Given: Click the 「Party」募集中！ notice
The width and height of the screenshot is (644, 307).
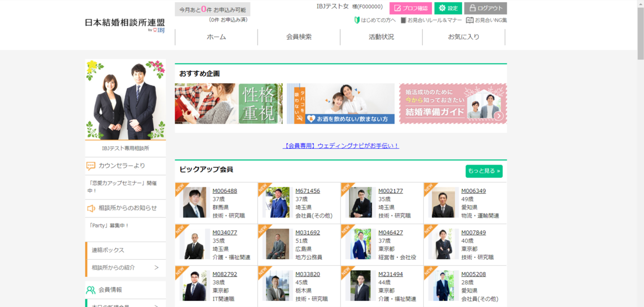Looking at the screenshot, I should click(109, 226).
